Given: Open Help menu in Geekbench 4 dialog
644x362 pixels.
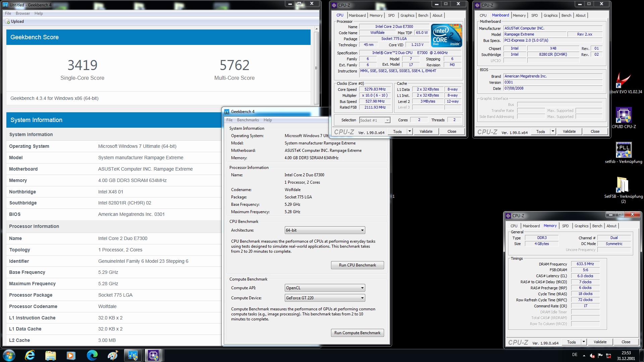Looking at the screenshot, I should click(x=268, y=120).
